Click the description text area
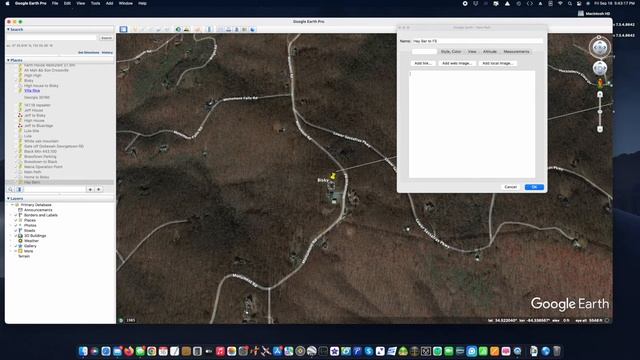 472,124
